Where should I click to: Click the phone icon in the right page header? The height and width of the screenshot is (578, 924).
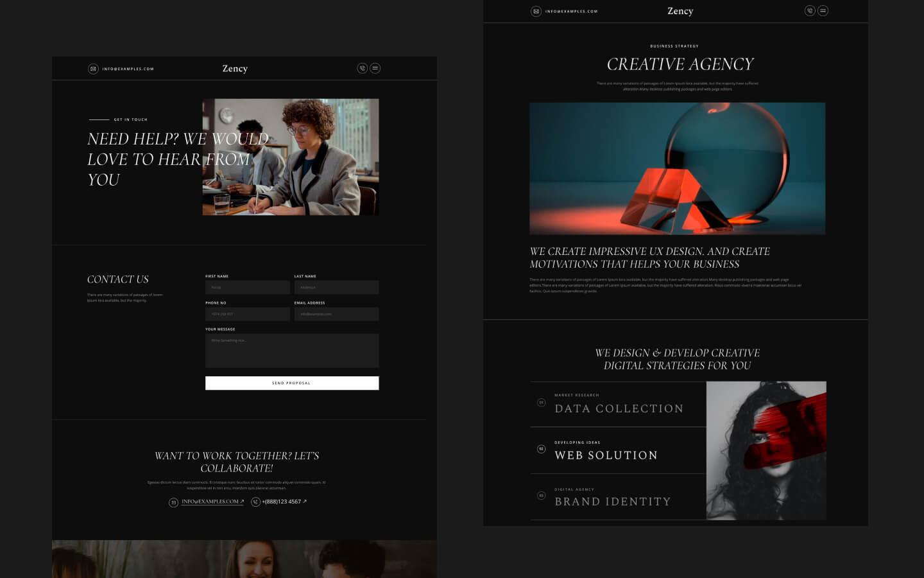point(810,10)
